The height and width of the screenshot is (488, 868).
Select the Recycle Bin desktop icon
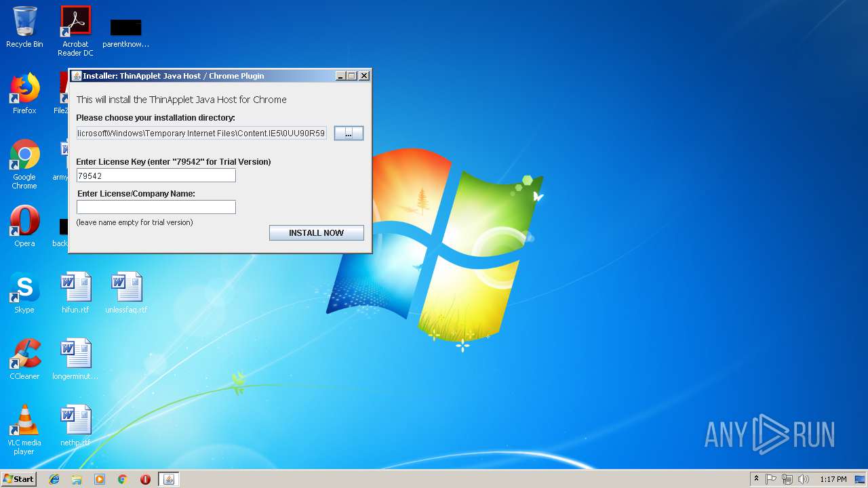click(x=24, y=27)
